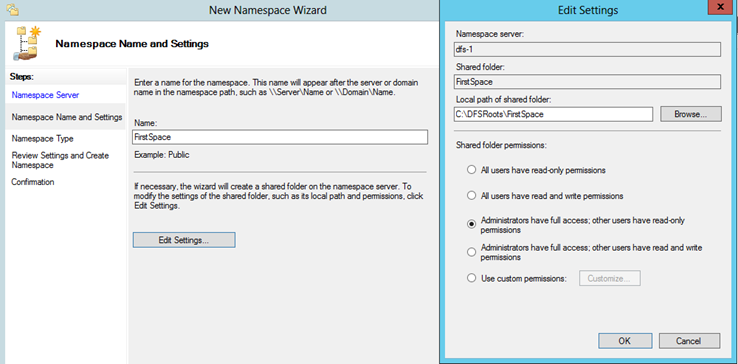Click the namespace tree icon beside the heading
Viewport: 738px width, 364px height.
[28, 44]
